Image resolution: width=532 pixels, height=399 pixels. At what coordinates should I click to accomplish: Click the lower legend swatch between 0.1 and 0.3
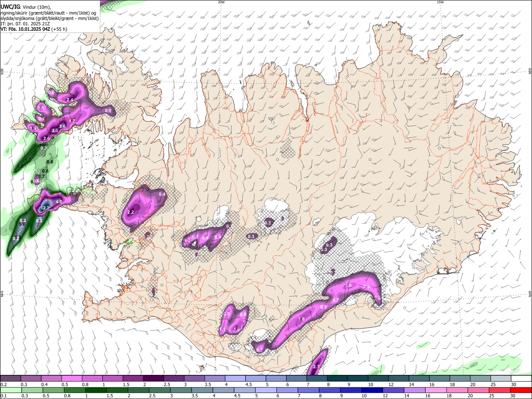coord(10,390)
